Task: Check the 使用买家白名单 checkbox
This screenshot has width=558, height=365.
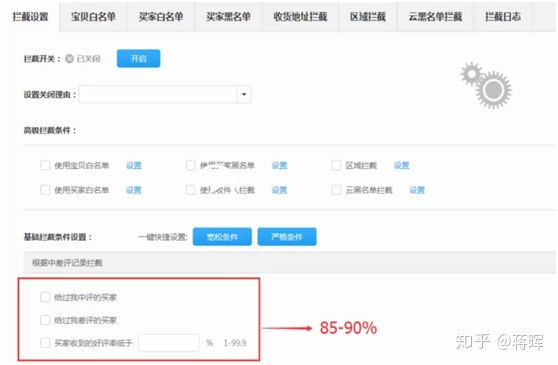Action: [45, 190]
